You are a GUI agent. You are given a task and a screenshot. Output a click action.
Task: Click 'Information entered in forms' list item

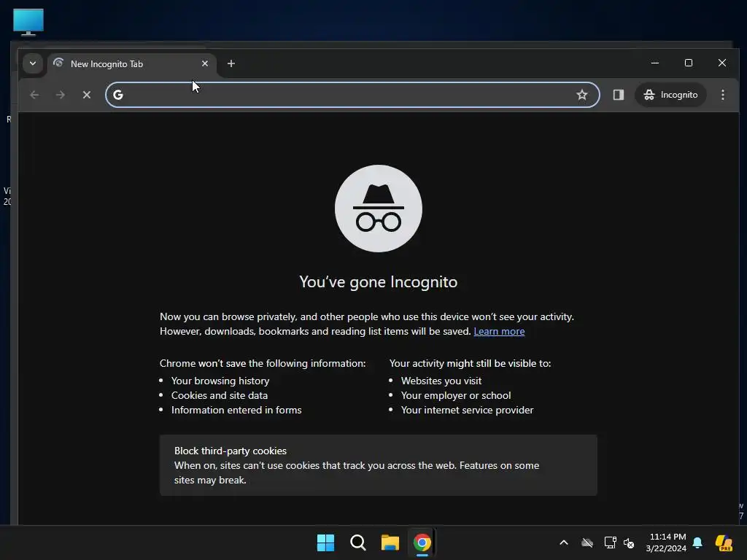tap(236, 410)
